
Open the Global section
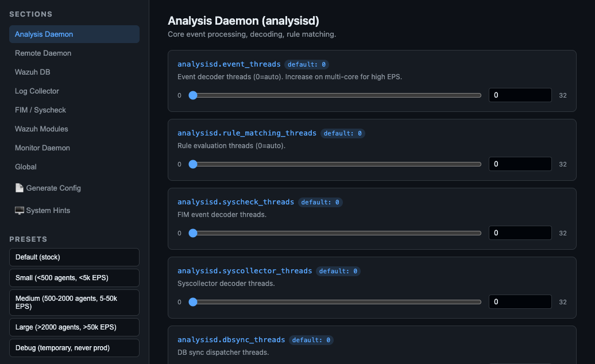[75, 167]
